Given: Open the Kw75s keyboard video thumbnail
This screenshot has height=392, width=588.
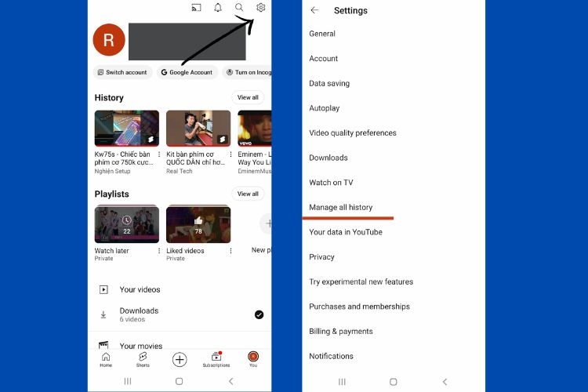Looking at the screenshot, I should point(127,129).
